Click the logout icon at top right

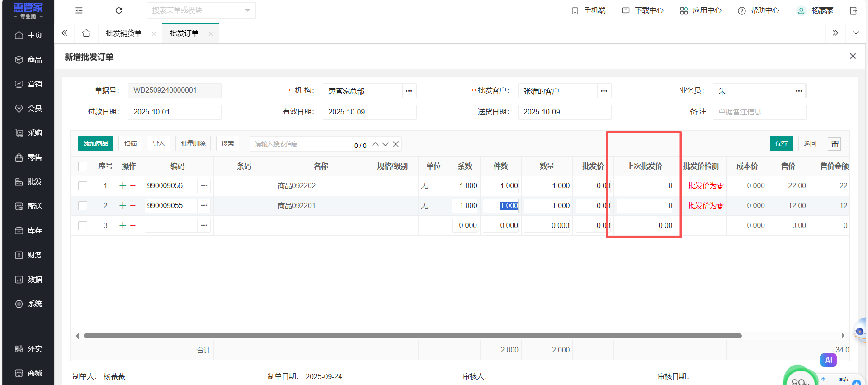click(853, 11)
